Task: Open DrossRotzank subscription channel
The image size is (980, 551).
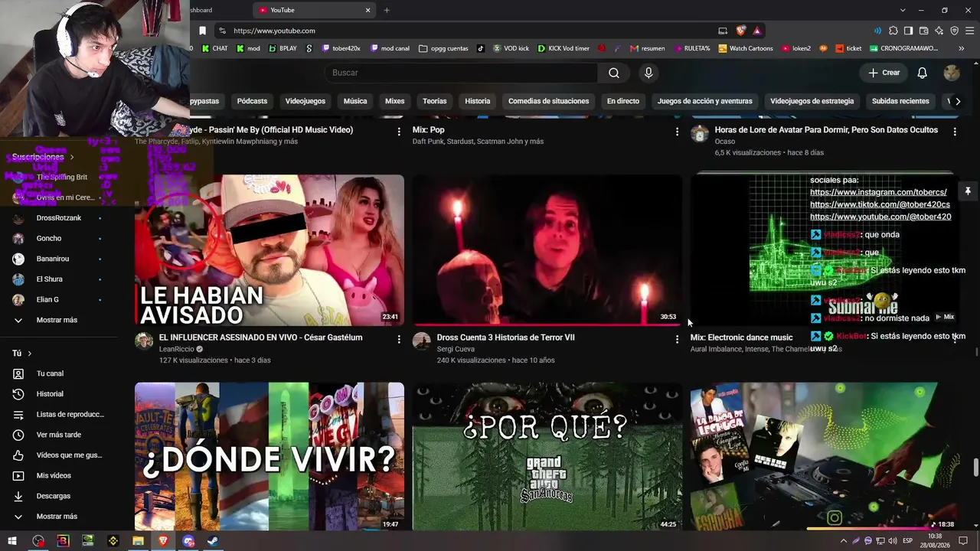Action: 59,218
